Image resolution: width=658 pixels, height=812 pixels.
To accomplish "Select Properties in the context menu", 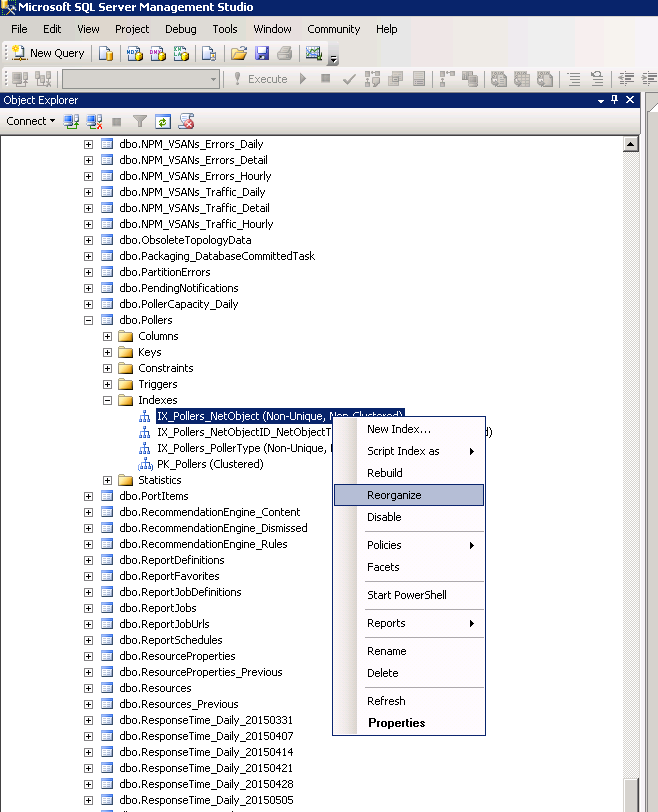I will click(409, 723).
